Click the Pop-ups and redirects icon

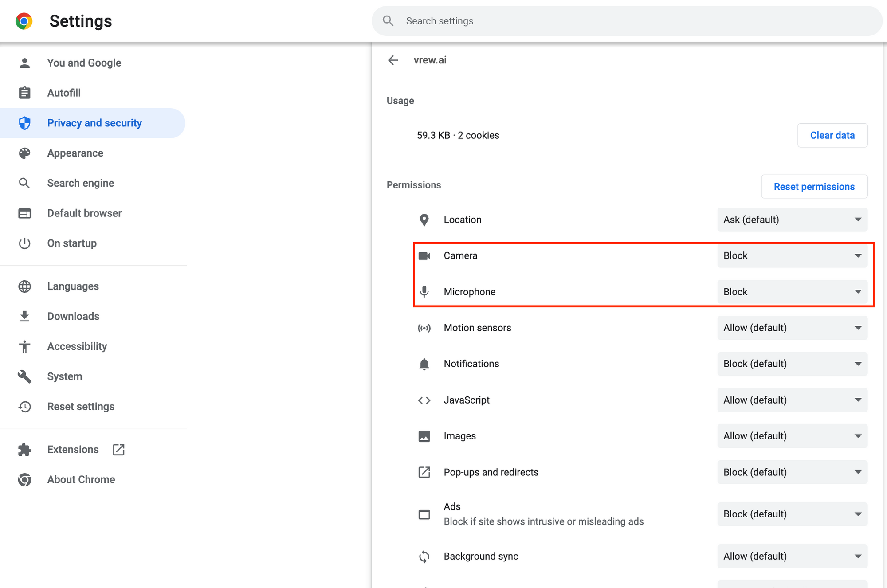(424, 472)
